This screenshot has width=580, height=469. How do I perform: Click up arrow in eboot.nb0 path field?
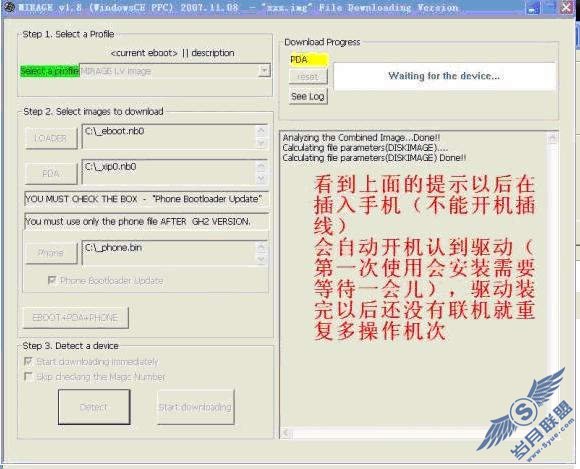(x=261, y=130)
